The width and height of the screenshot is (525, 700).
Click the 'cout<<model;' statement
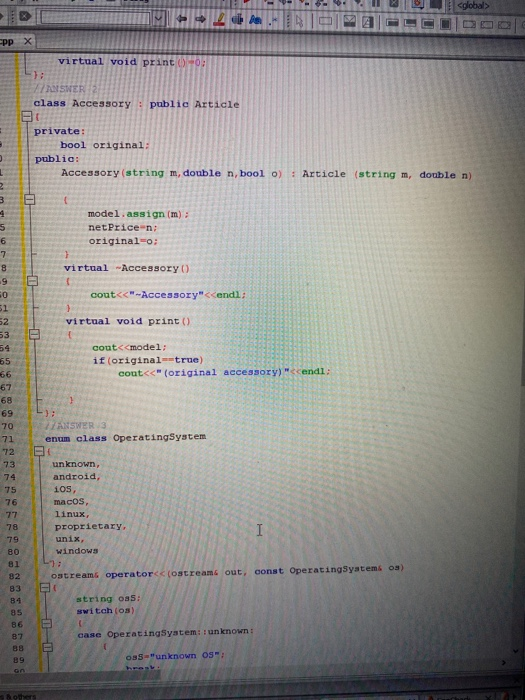pyautogui.click(x=129, y=347)
